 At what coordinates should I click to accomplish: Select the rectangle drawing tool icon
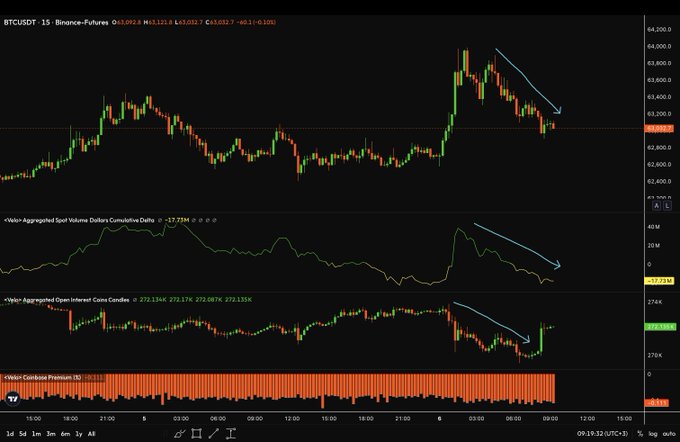[196, 433]
